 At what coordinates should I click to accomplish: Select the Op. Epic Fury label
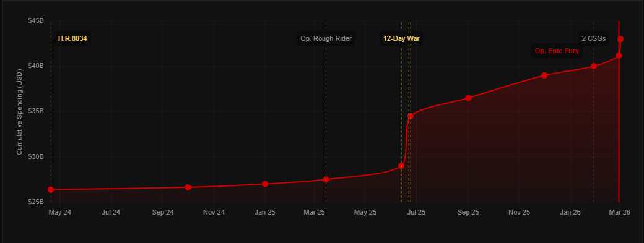557,51
